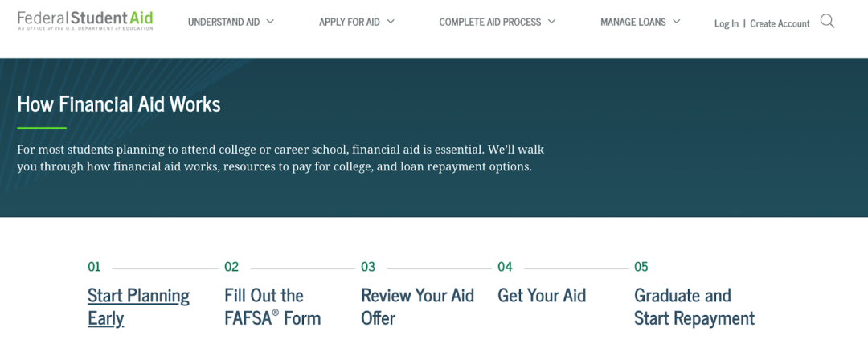Click the Create Account link
Viewport: 868px width, 340px height.
(x=780, y=23)
